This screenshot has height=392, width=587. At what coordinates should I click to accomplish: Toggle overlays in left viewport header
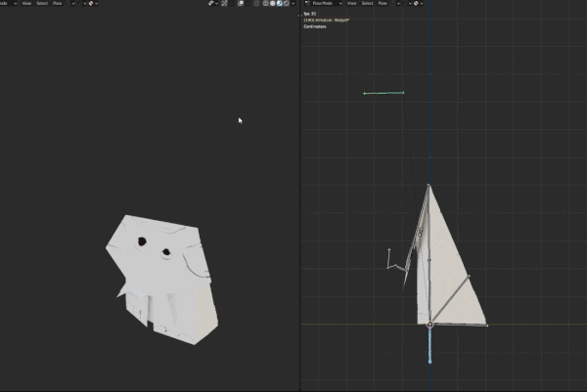pos(240,3)
